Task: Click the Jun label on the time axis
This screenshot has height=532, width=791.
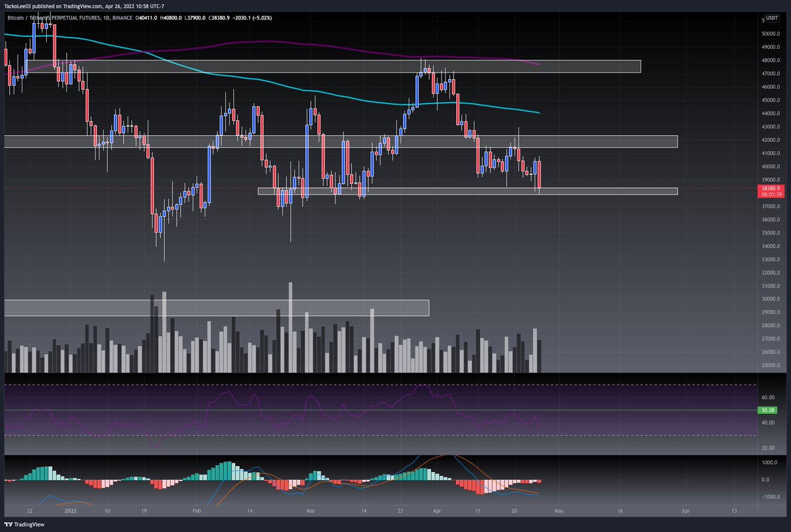Action: pyautogui.click(x=686, y=510)
